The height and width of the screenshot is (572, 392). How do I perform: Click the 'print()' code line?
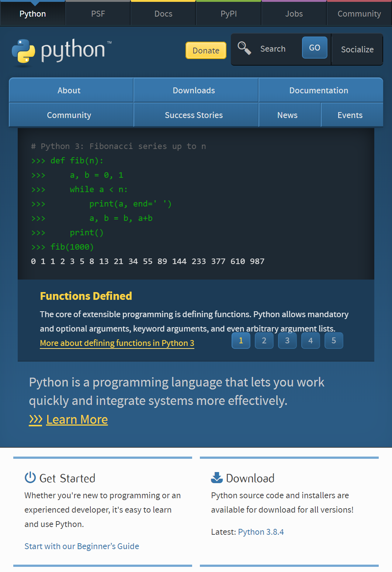pos(67,233)
